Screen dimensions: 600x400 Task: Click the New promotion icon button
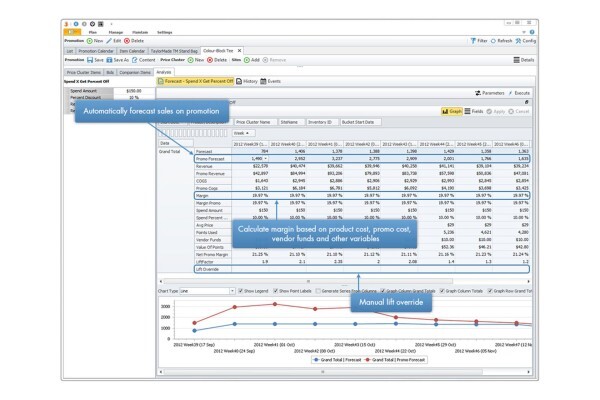click(90, 41)
